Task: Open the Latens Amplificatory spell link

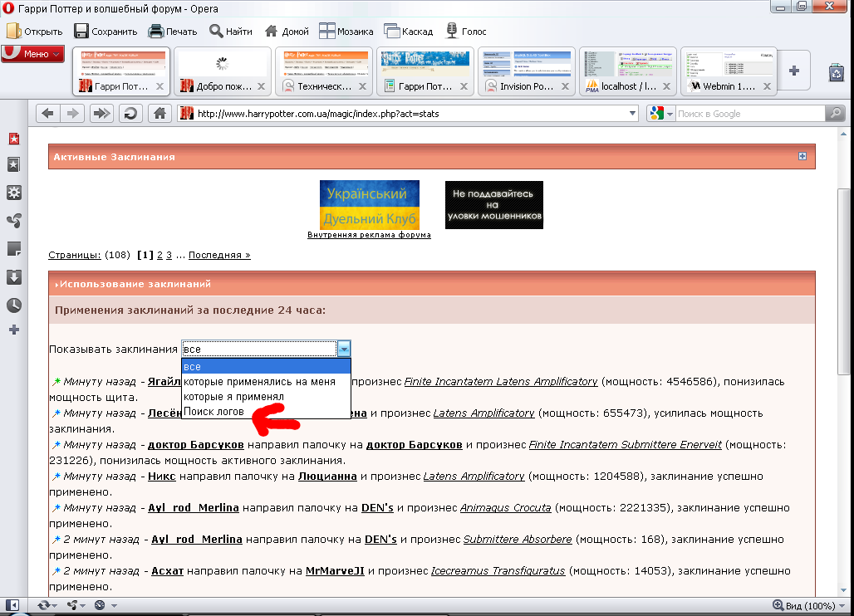Action: click(x=483, y=413)
